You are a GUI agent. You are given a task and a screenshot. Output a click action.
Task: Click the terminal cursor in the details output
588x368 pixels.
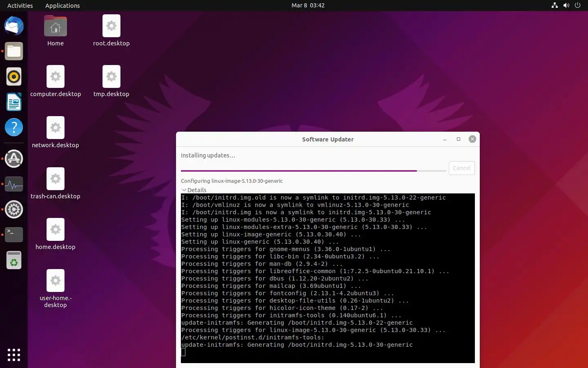(183, 352)
